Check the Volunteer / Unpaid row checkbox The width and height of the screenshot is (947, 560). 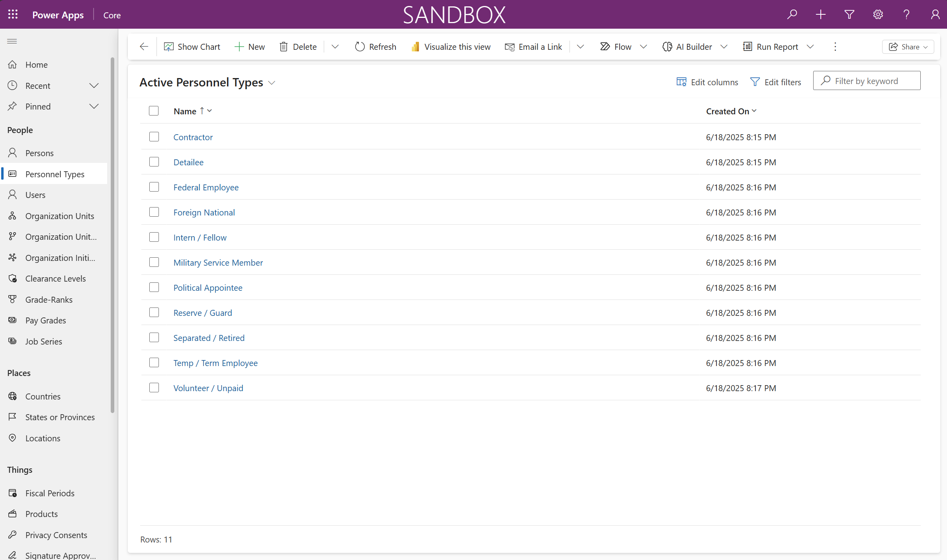click(x=154, y=388)
